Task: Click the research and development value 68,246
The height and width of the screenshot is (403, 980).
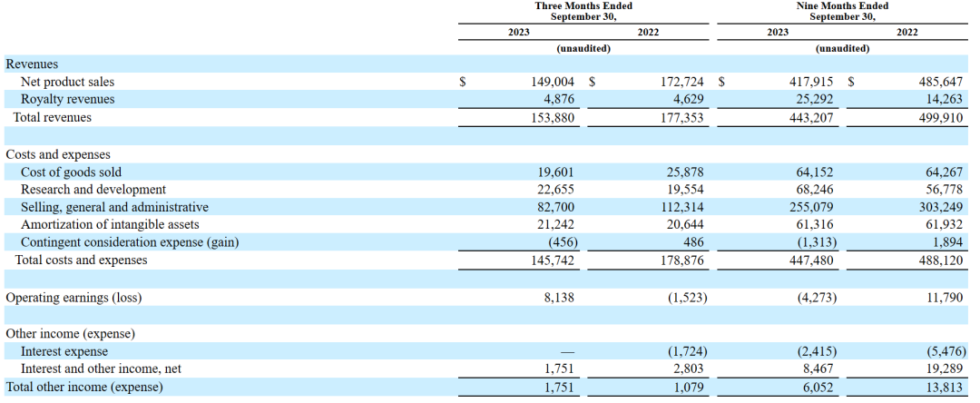Action: point(816,190)
